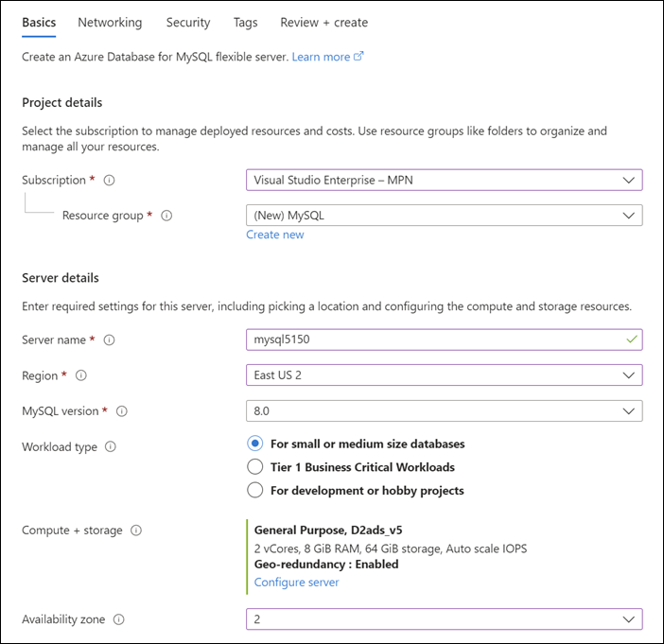This screenshot has width=664, height=644.
Task: Click info icon beside Availability zone
Action: tap(119, 619)
